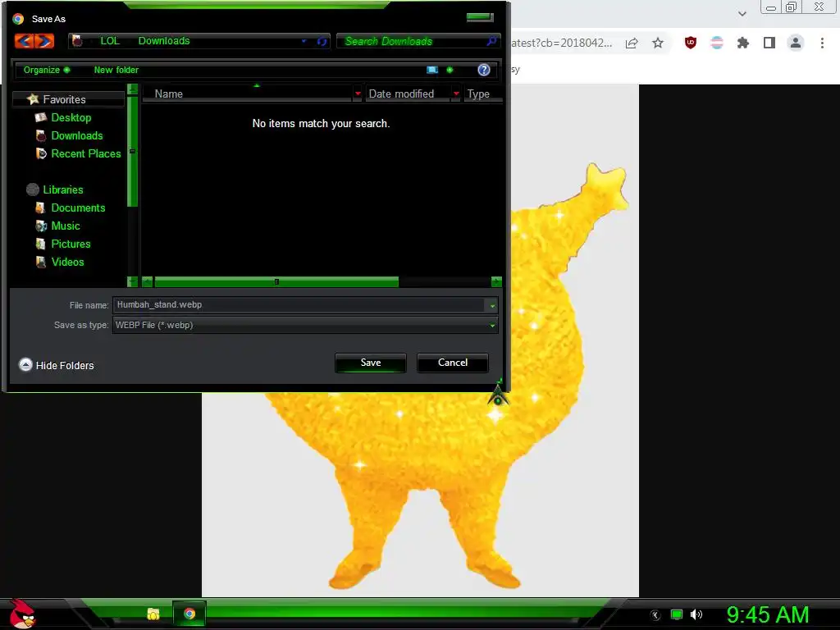Click the Angry Birds start button
This screenshot has width=840, height=630.
click(22, 614)
